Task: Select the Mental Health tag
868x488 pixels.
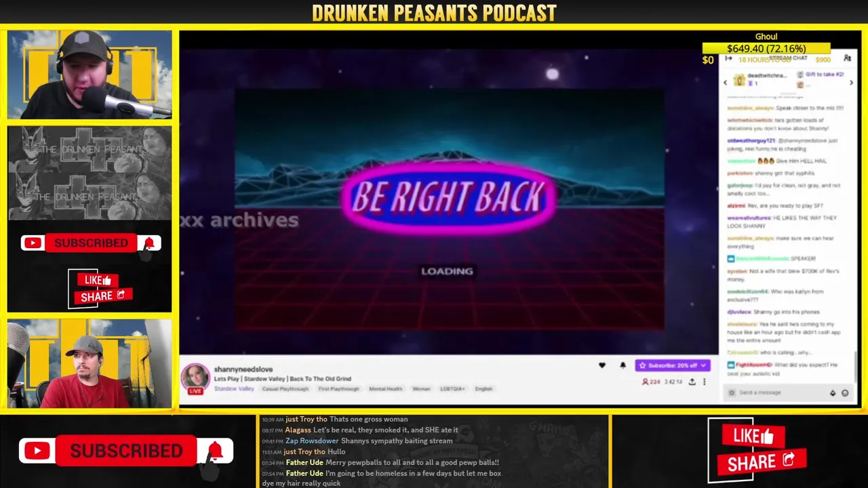Action: pos(385,389)
